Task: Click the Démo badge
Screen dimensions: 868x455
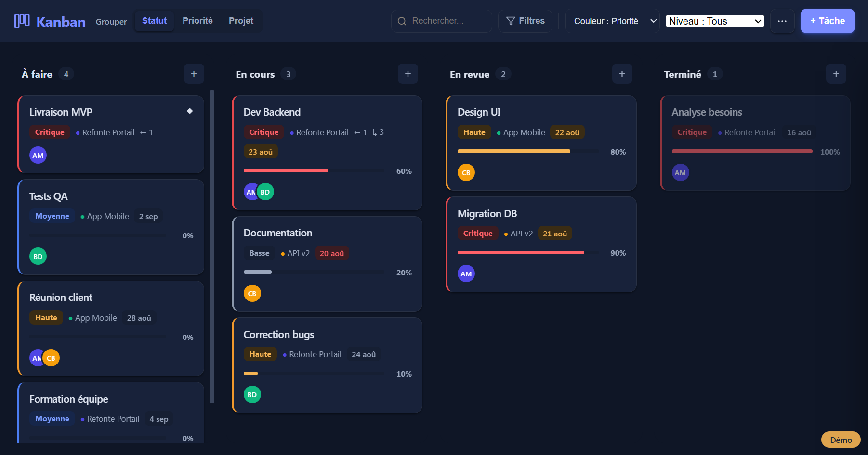Action: click(841, 440)
